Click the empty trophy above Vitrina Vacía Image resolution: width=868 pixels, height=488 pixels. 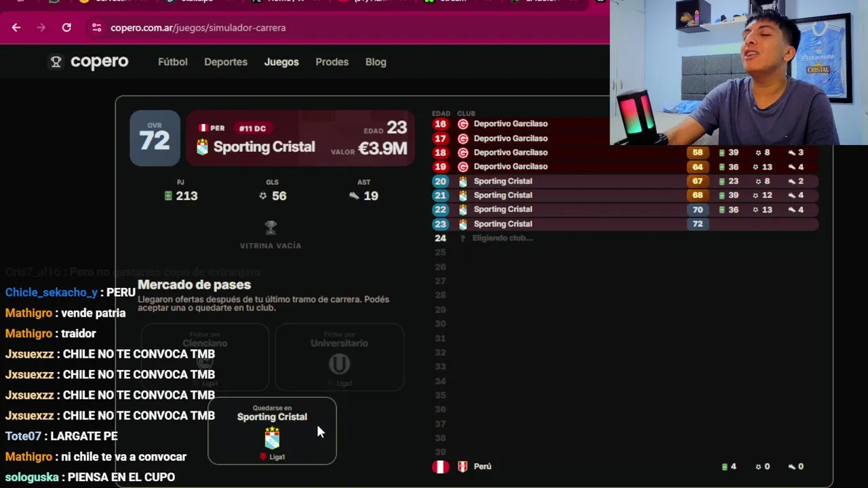271,227
